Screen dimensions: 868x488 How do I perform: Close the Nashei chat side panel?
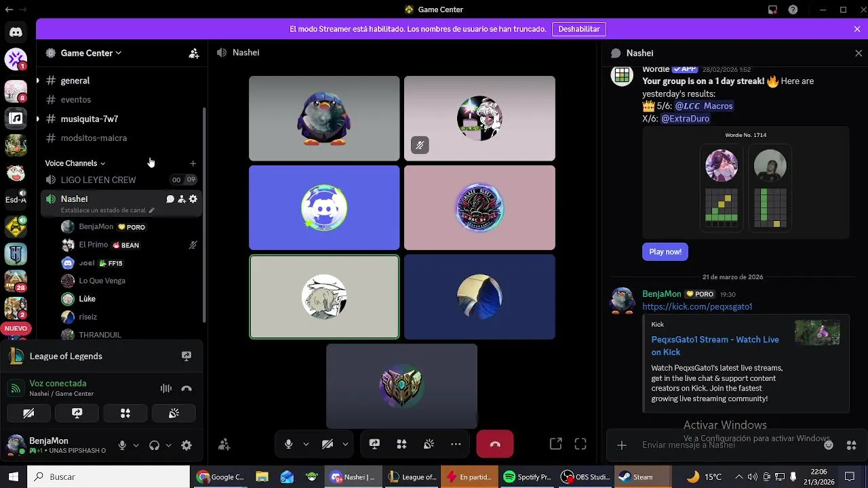pyautogui.click(x=859, y=53)
